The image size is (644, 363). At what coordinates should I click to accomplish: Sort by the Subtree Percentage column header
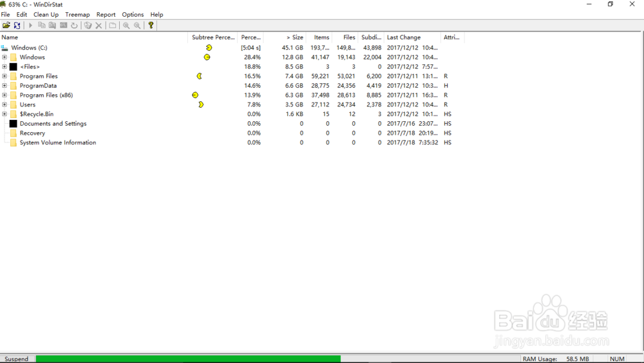click(213, 37)
